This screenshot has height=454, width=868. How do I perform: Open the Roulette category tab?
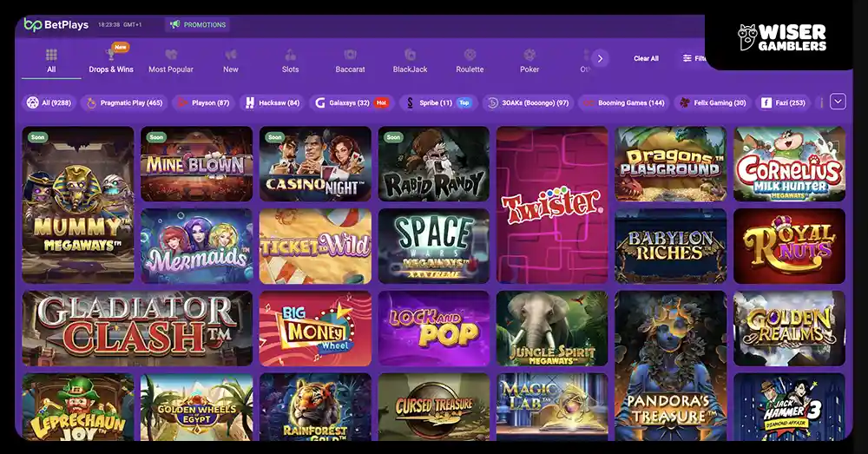(470, 61)
